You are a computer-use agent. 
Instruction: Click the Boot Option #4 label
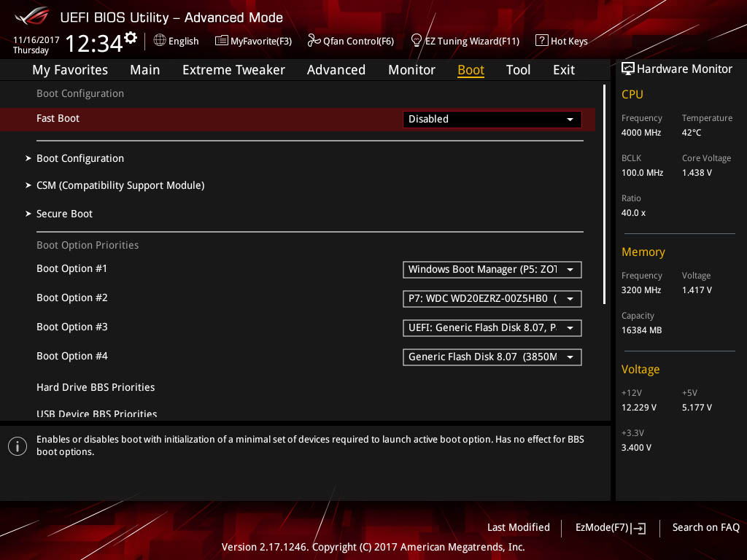[x=72, y=356]
